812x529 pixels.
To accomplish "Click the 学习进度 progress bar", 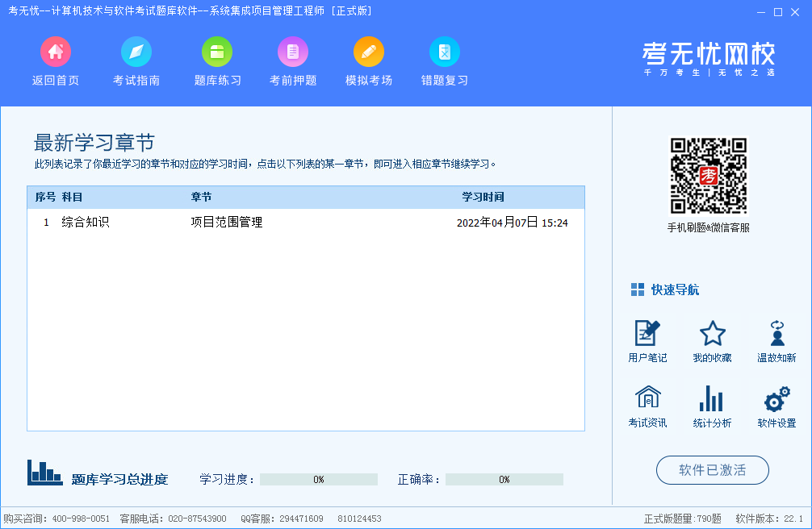I will point(319,480).
